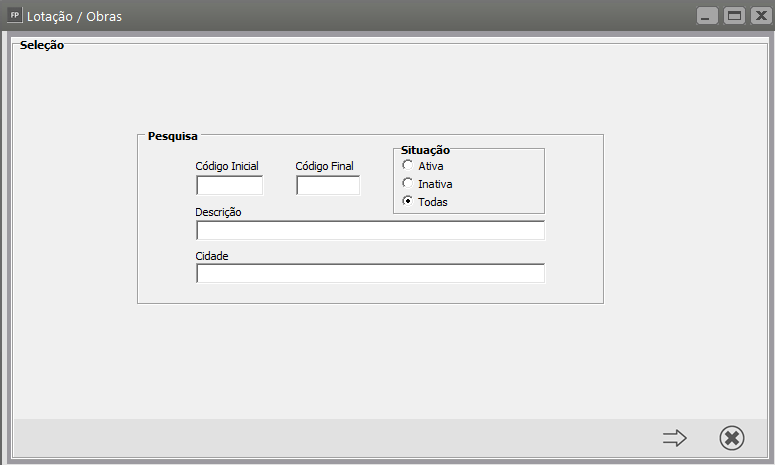
Task: Click the circled X cancel icon
Action: point(732,438)
